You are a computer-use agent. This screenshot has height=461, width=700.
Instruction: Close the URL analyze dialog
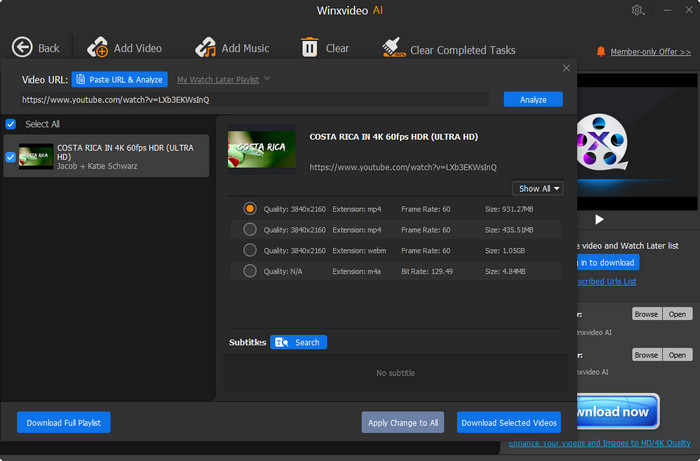coord(566,68)
